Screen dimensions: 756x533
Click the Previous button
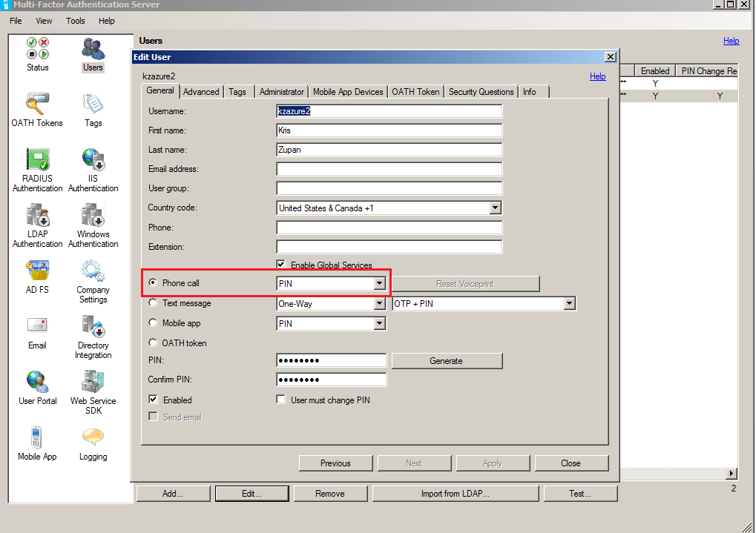tap(335, 463)
